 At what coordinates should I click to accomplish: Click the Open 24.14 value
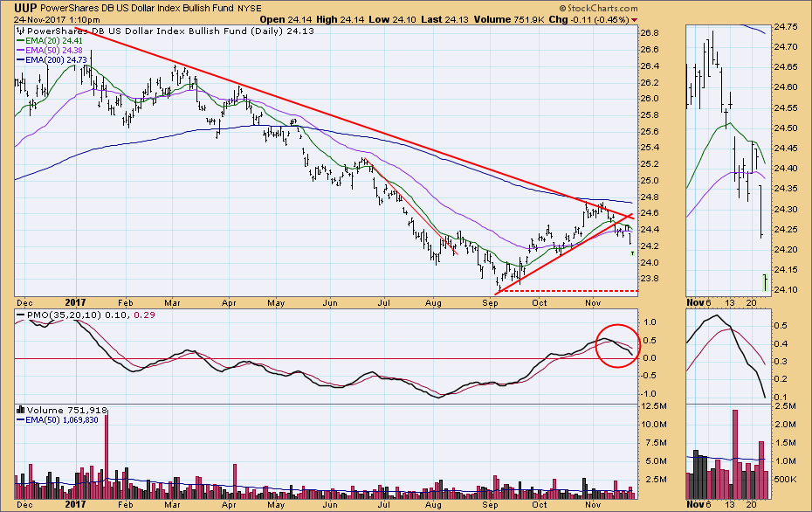(286, 20)
